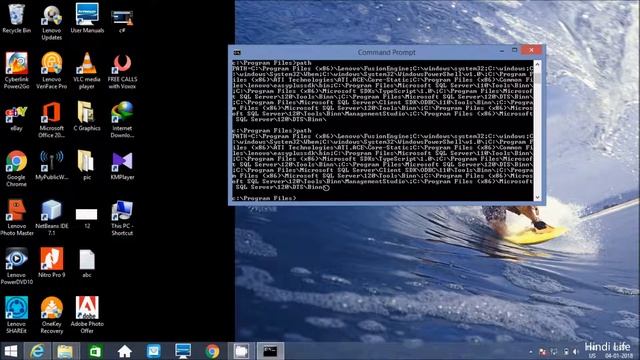
Task: Open Google Chrome from taskbar
Action: click(212, 351)
